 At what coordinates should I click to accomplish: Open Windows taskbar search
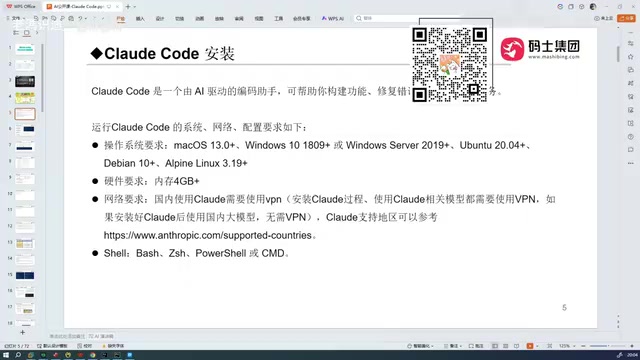pos(18,355)
